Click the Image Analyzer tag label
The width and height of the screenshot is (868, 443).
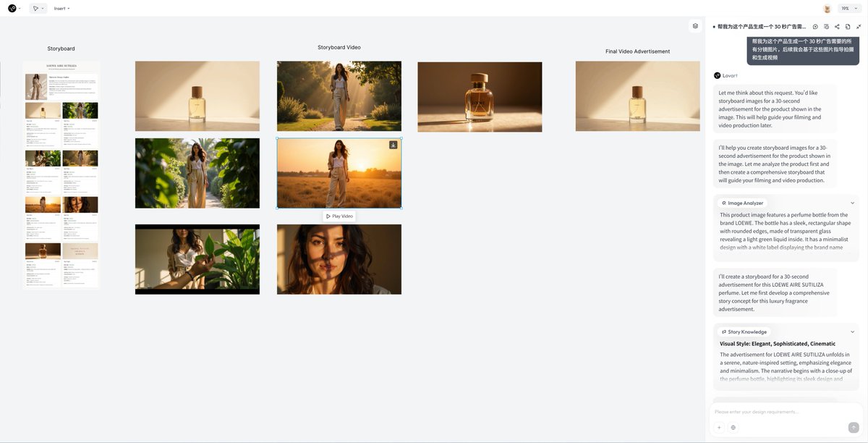tap(742, 203)
